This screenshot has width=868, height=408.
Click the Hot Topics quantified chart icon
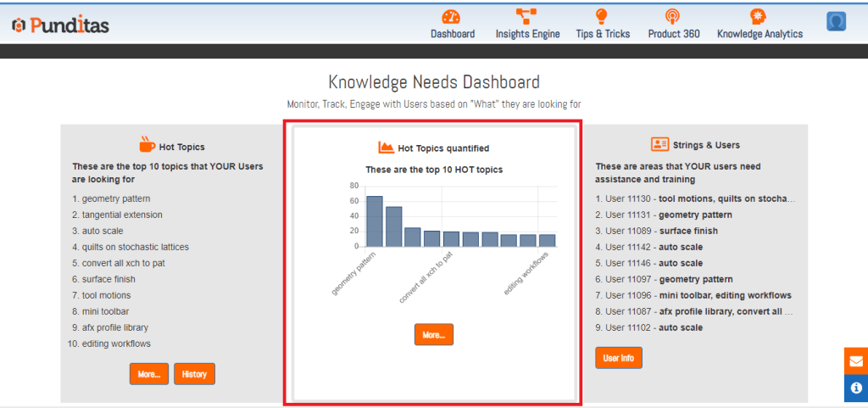click(386, 148)
